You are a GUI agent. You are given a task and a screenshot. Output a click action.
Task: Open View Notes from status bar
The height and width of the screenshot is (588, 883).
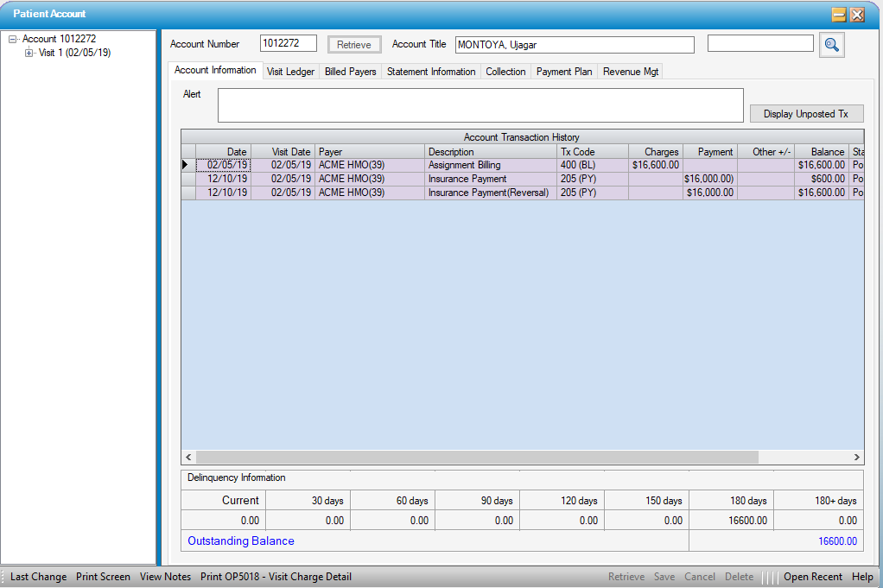(165, 577)
